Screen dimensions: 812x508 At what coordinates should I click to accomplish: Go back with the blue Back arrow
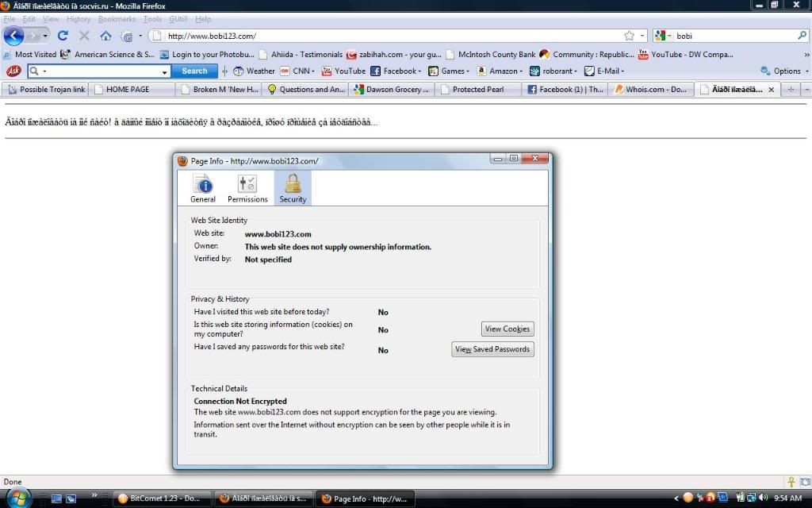pyautogui.click(x=14, y=36)
